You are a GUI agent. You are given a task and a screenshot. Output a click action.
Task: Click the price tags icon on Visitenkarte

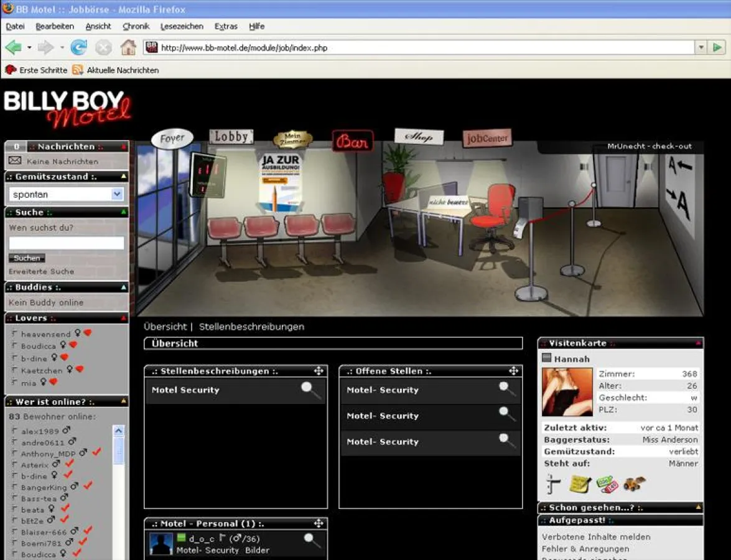[x=607, y=484]
